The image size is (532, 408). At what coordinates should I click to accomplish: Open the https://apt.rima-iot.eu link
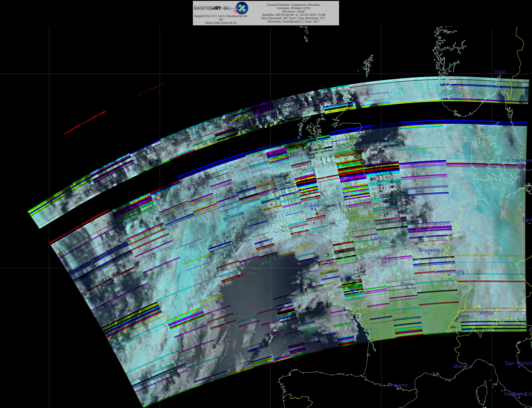221,23
